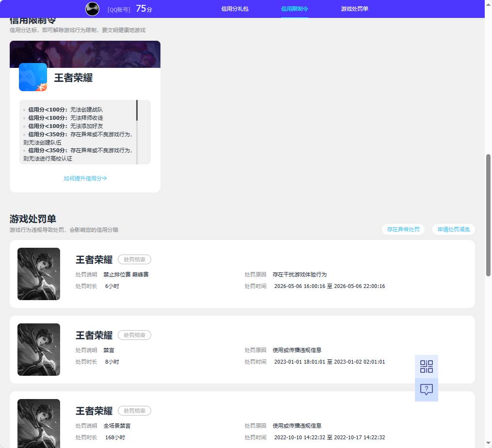Image resolution: width=492 pixels, height=448 pixels.
Task: Switch to 信用限制令 tab
Action: (294, 9)
